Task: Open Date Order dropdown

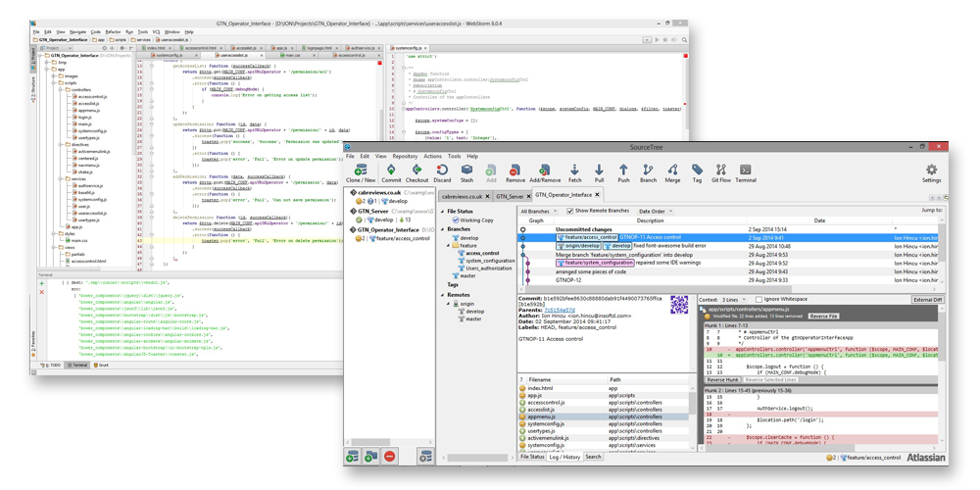Action: (655, 212)
